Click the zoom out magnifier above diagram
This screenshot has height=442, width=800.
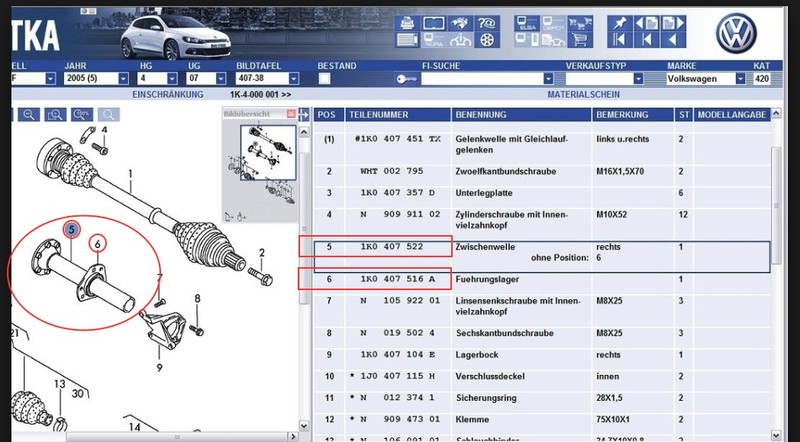29,115
